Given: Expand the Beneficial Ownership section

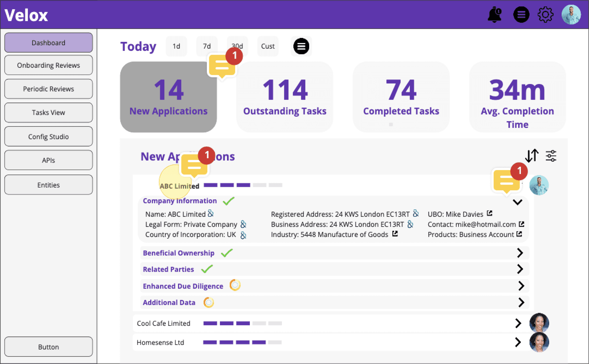Looking at the screenshot, I should (x=520, y=253).
